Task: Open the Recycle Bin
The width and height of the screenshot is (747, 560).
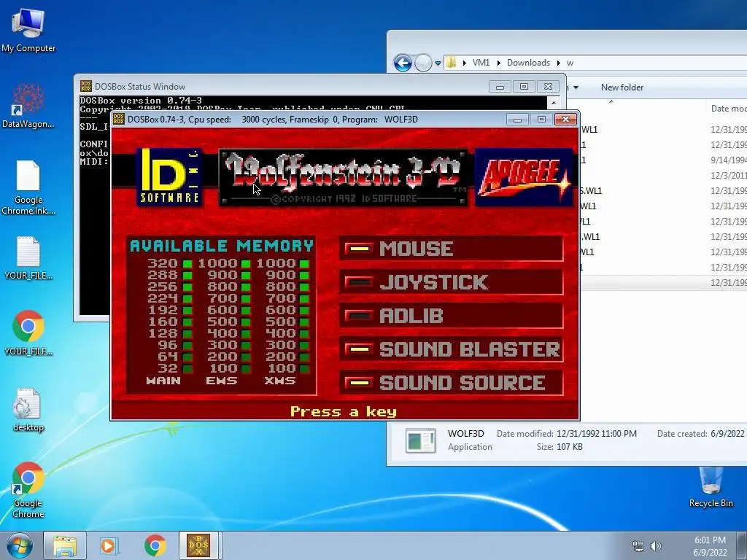Action: (x=711, y=486)
